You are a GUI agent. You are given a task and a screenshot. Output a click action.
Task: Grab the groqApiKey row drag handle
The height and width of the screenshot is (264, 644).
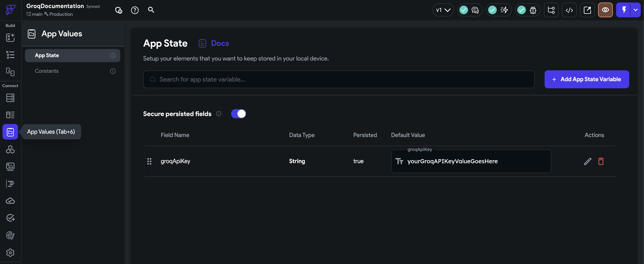[x=149, y=161]
